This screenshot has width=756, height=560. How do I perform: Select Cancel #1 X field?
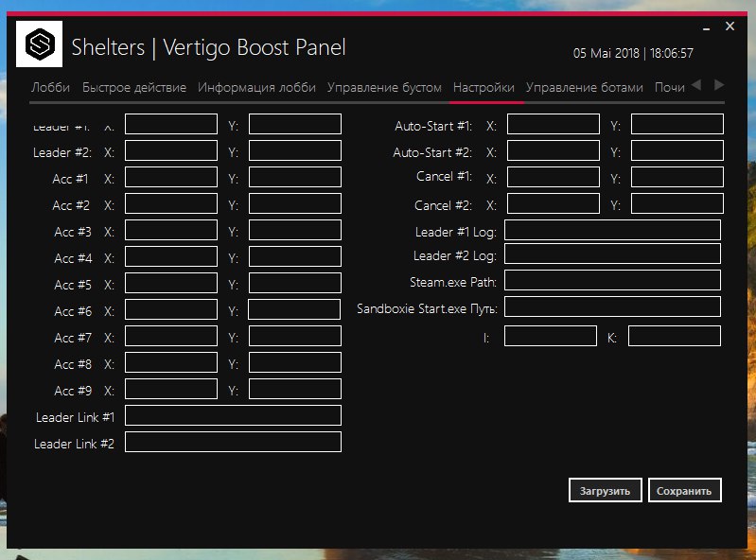[x=554, y=177]
